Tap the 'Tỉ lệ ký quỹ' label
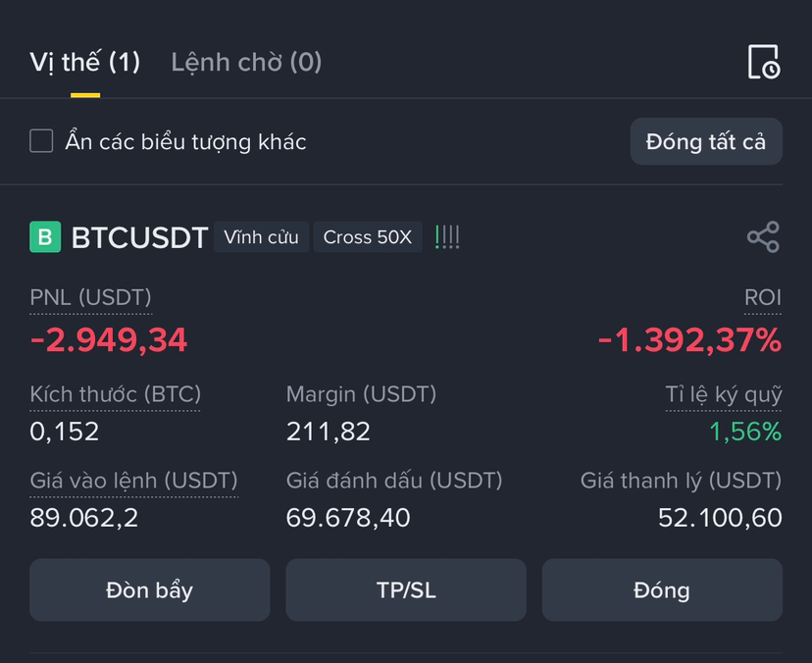 [724, 394]
